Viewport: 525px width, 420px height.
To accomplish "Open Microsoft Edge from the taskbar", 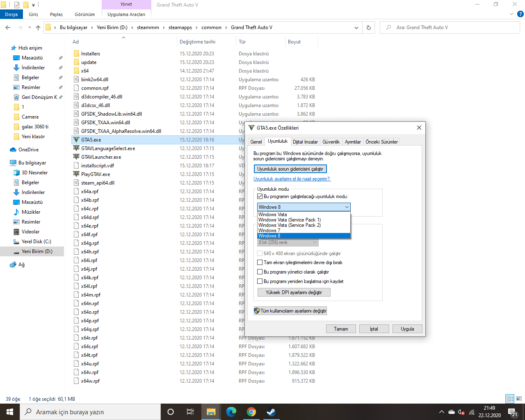I will pos(231,412).
